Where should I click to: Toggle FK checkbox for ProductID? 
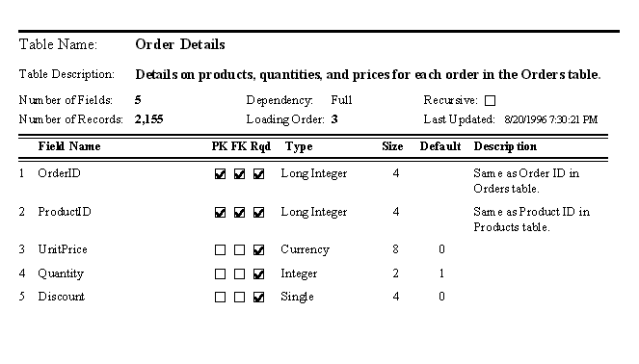click(239, 213)
